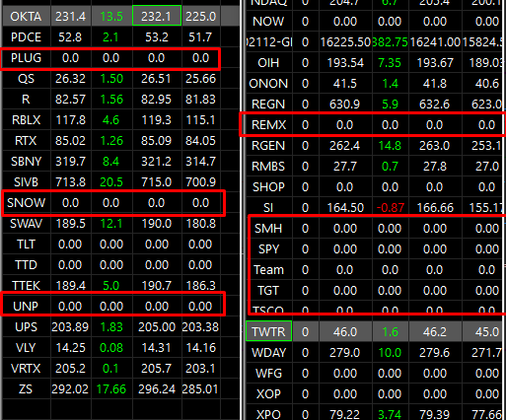The image size is (506, 420).
Task: Select the green 382.75 change value
Action: point(390,42)
